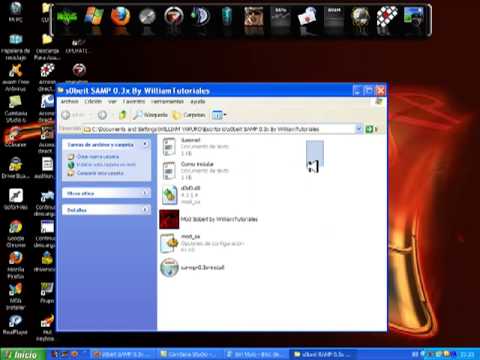Open the Ayuda menu
This screenshot has width=480, height=360.
point(198,101)
